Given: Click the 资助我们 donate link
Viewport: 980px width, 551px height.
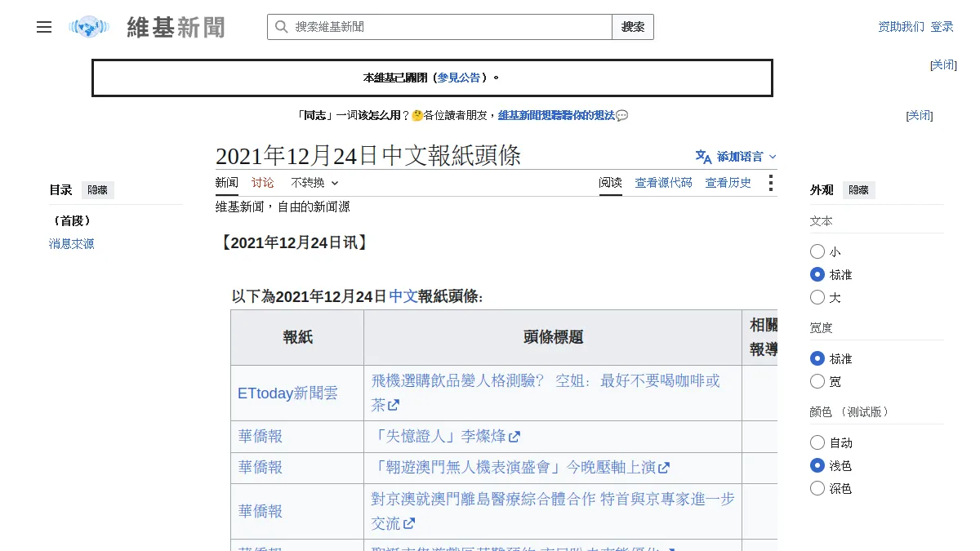Looking at the screenshot, I should [x=902, y=27].
